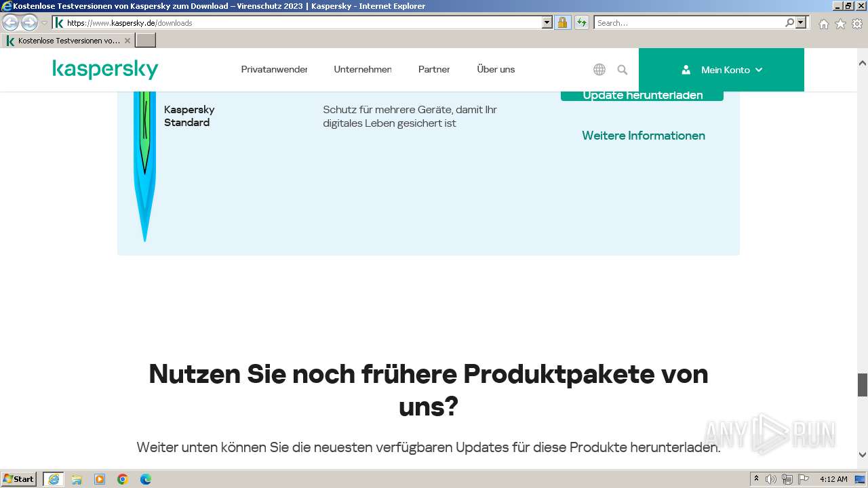868x488 pixels.
Task: Click Internet Explorer taskbar icon
Action: pos(54,479)
